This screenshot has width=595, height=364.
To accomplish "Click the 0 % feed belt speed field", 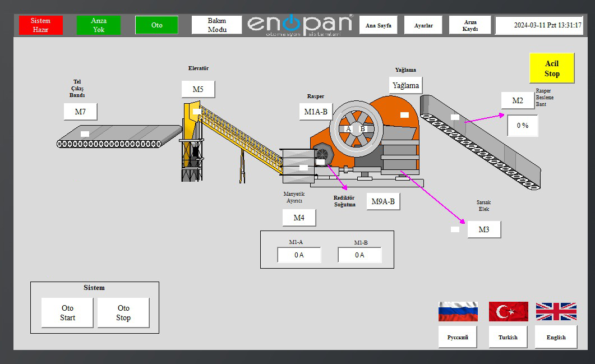I will [523, 126].
